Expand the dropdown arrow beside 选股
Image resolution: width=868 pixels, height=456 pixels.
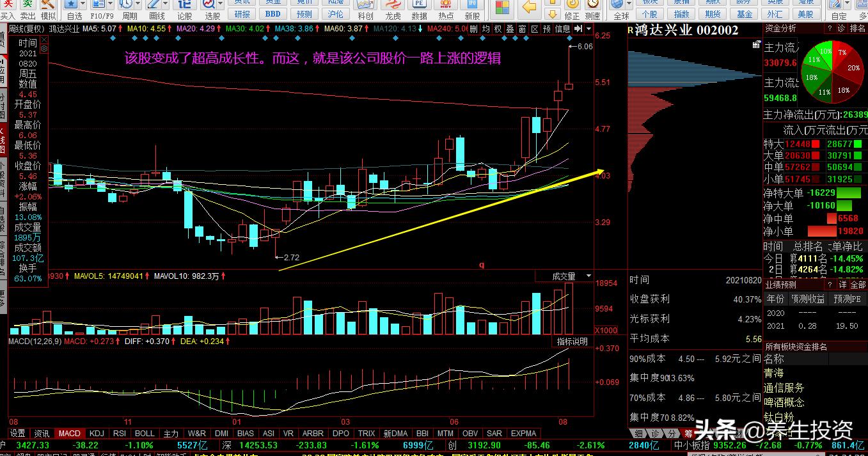tap(221, 4)
